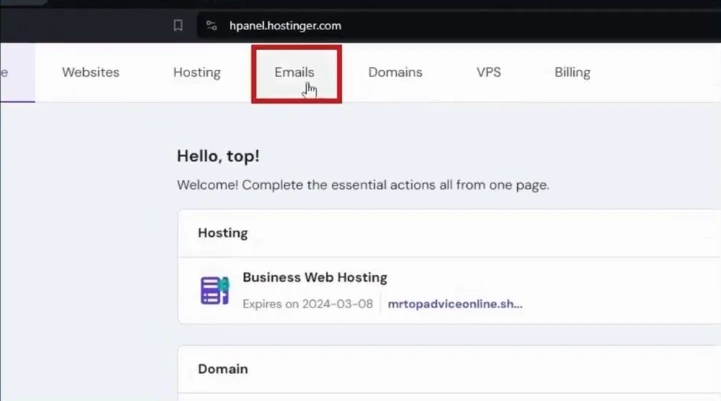Click the Business Web Hosting plan title
Image resolution: width=721 pixels, height=401 pixels.
click(315, 277)
